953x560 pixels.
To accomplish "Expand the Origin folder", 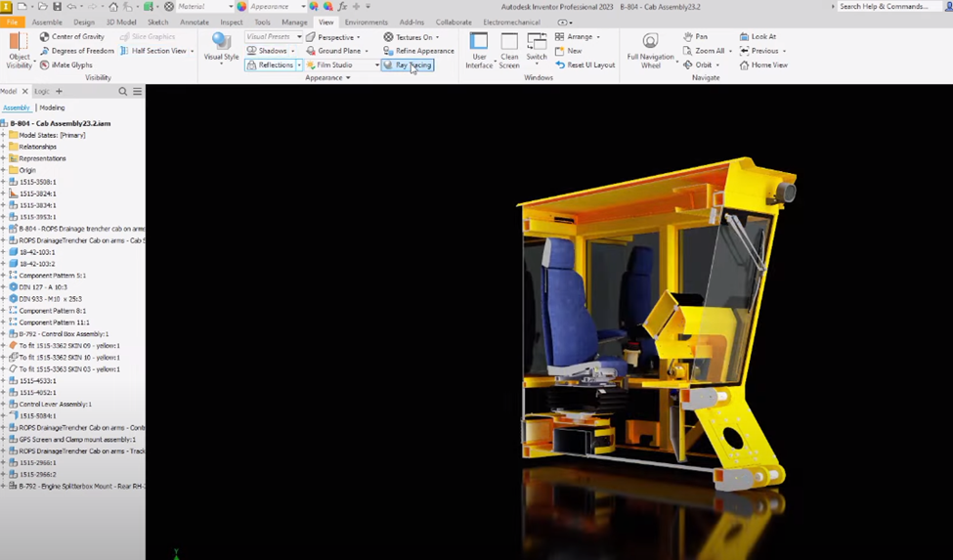I will pyautogui.click(x=3, y=170).
